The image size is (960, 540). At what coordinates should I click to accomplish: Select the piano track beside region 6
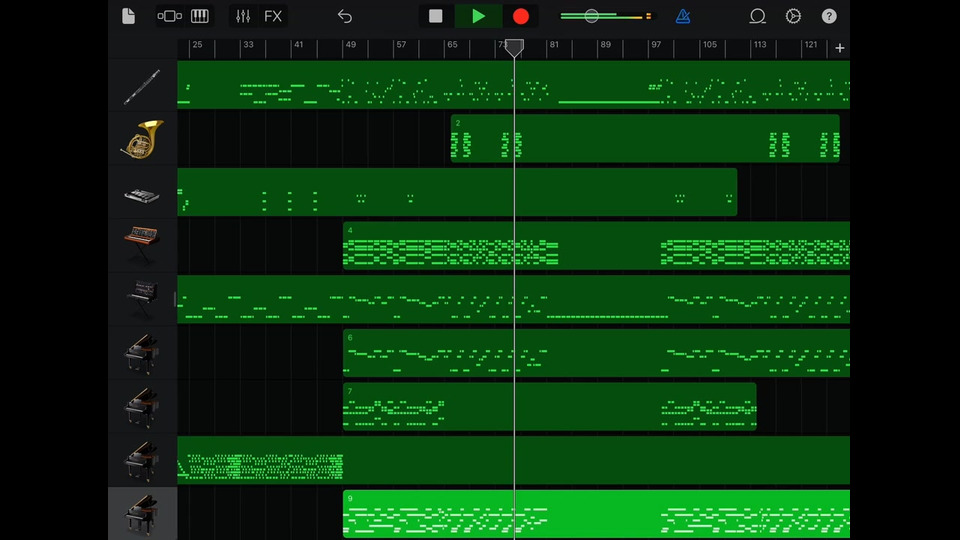pyautogui.click(x=143, y=353)
